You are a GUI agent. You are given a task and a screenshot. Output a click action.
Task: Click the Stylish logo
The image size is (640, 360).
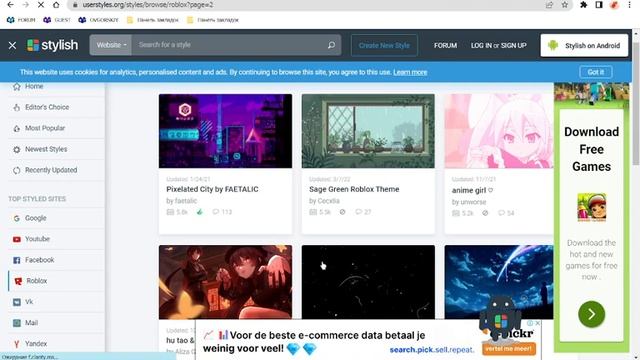click(52, 45)
